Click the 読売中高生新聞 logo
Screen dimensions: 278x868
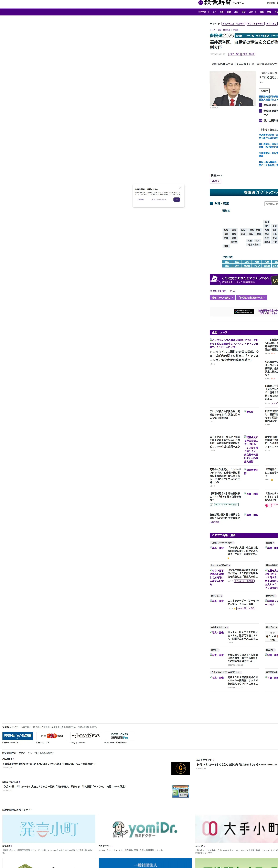(52, 736)
